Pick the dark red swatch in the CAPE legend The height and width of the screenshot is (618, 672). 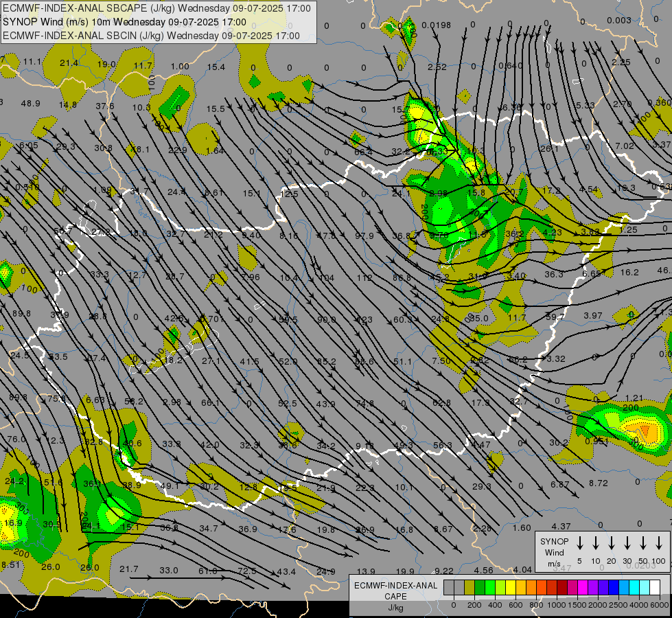(562, 588)
